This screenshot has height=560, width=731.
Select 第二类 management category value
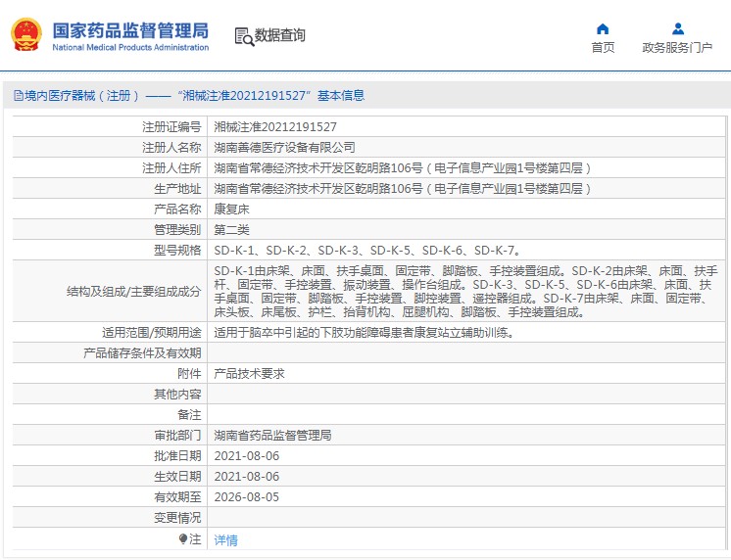(231, 229)
